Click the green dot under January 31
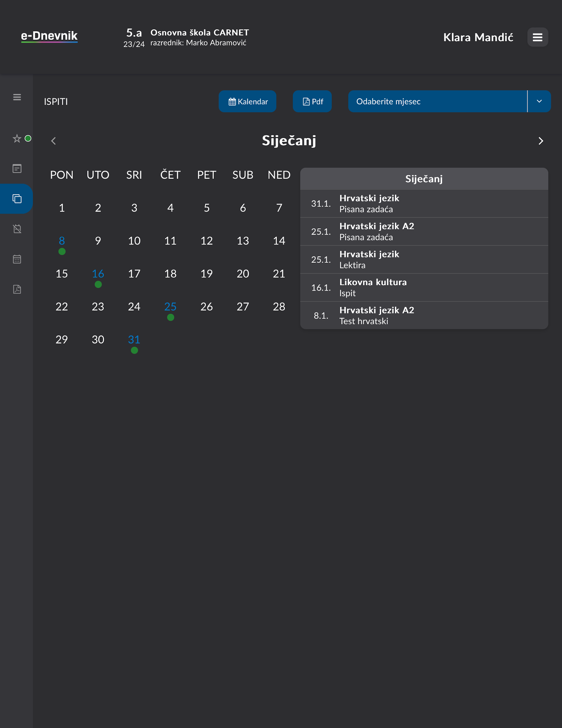 [134, 350]
